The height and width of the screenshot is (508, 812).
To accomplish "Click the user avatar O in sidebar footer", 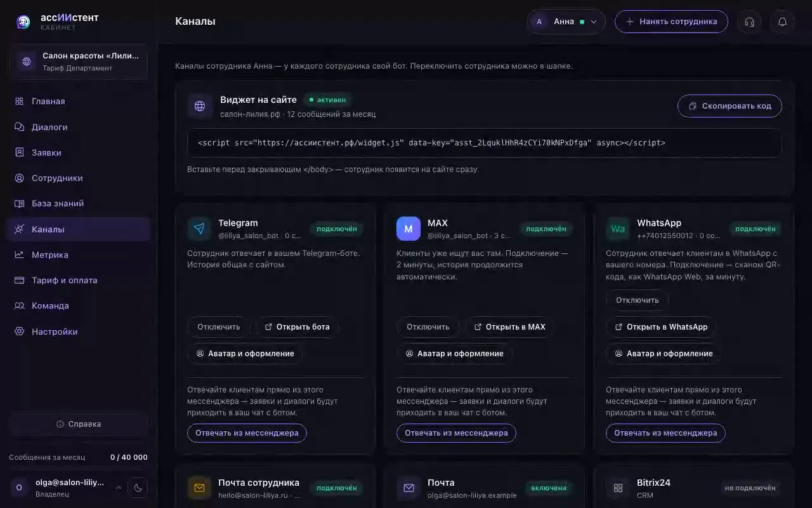I will point(19,488).
